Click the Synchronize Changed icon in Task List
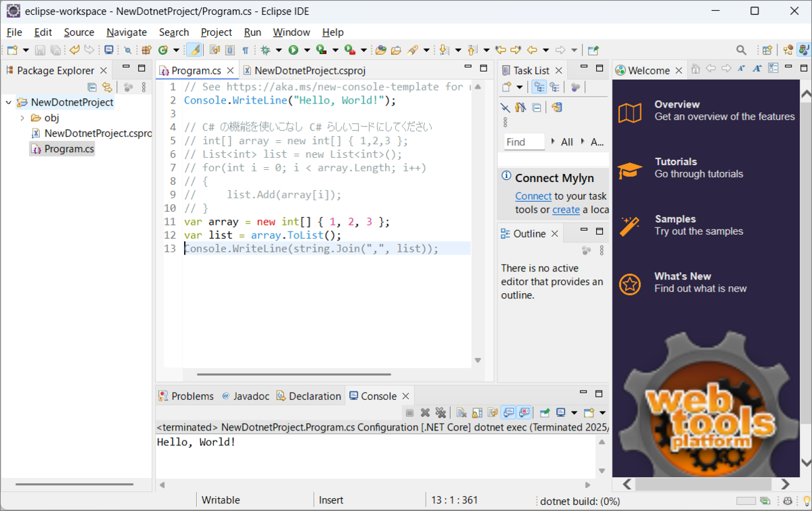 556,107
